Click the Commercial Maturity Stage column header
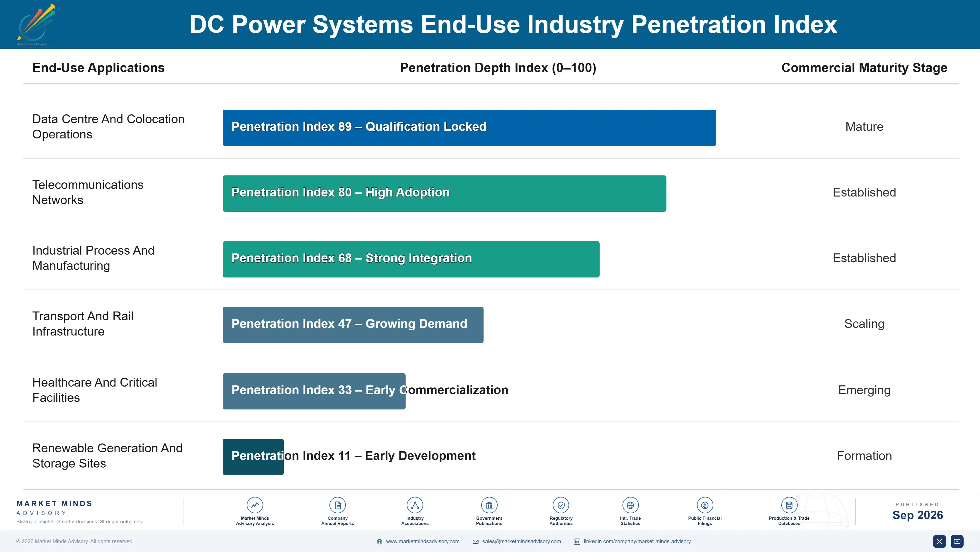 click(864, 68)
